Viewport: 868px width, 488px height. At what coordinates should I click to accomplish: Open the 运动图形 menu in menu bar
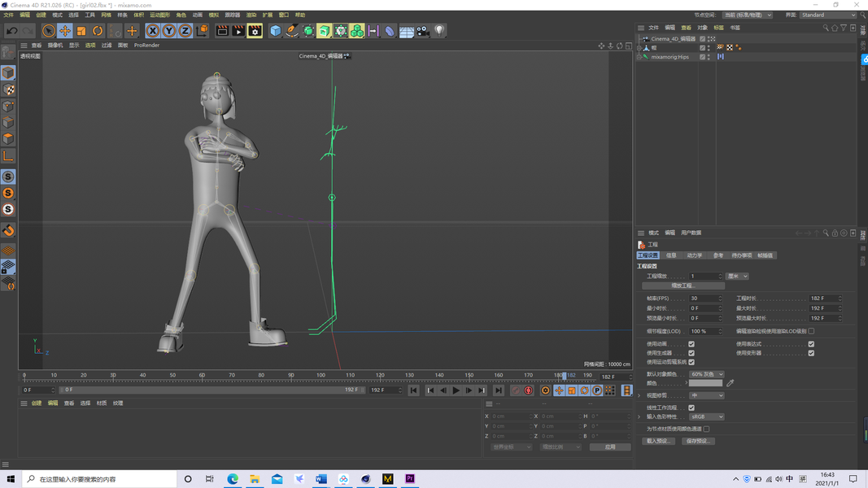[159, 15]
